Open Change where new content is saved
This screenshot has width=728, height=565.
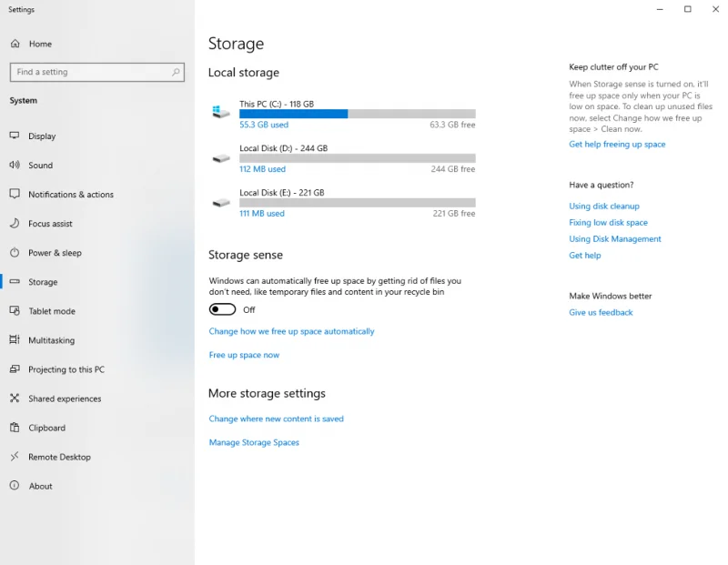(x=276, y=419)
